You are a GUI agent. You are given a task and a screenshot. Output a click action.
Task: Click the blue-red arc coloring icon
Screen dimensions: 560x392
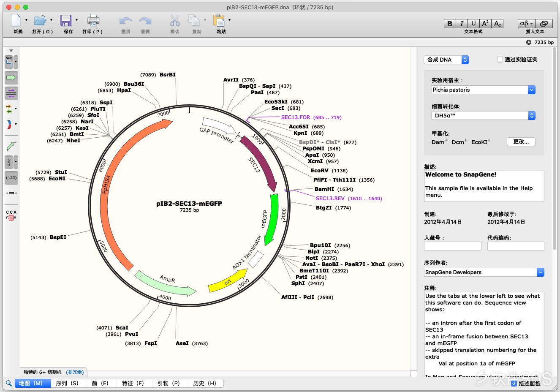click(x=9, y=125)
